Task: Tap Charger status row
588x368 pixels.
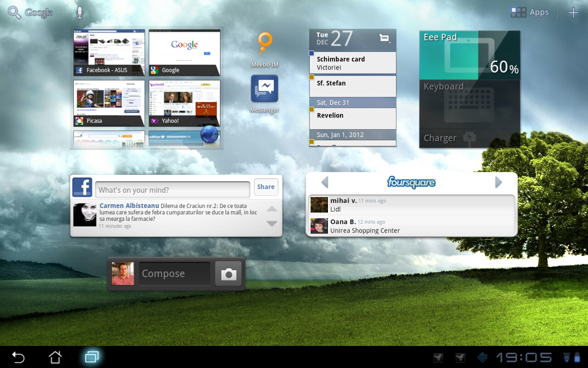Action: tap(469, 138)
